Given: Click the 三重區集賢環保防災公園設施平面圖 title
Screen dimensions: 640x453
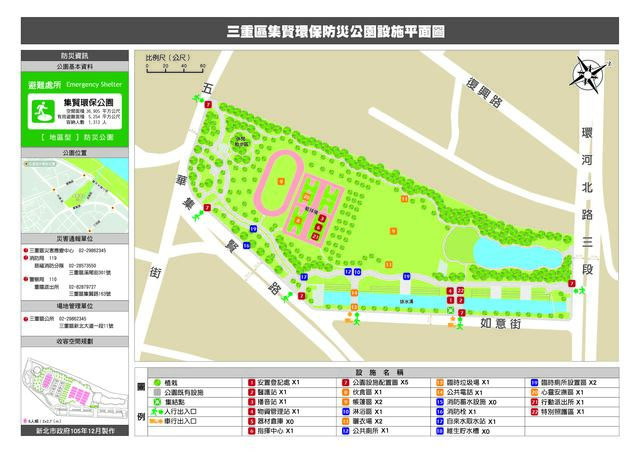Looking at the screenshot, I should pos(336,32).
